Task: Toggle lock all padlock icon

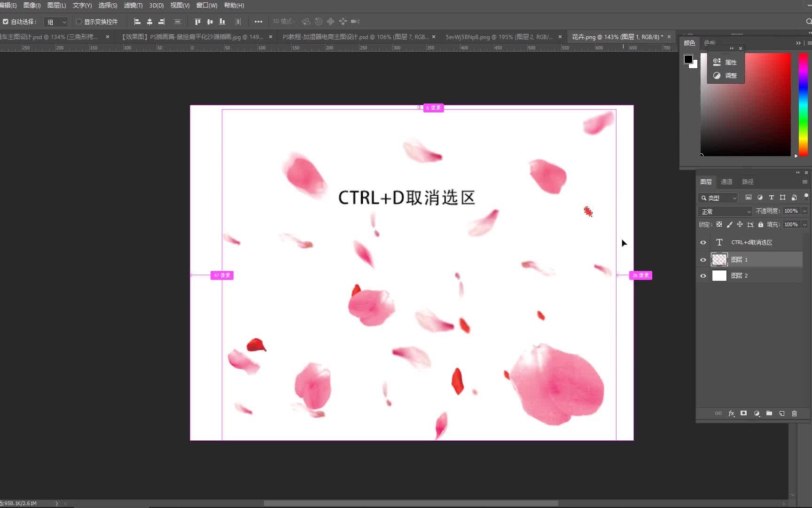Action: [x=761, y=225]
